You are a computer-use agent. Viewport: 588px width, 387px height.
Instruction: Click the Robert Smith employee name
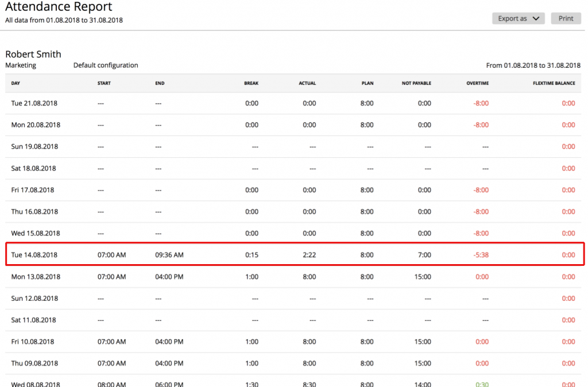(33, 54)
